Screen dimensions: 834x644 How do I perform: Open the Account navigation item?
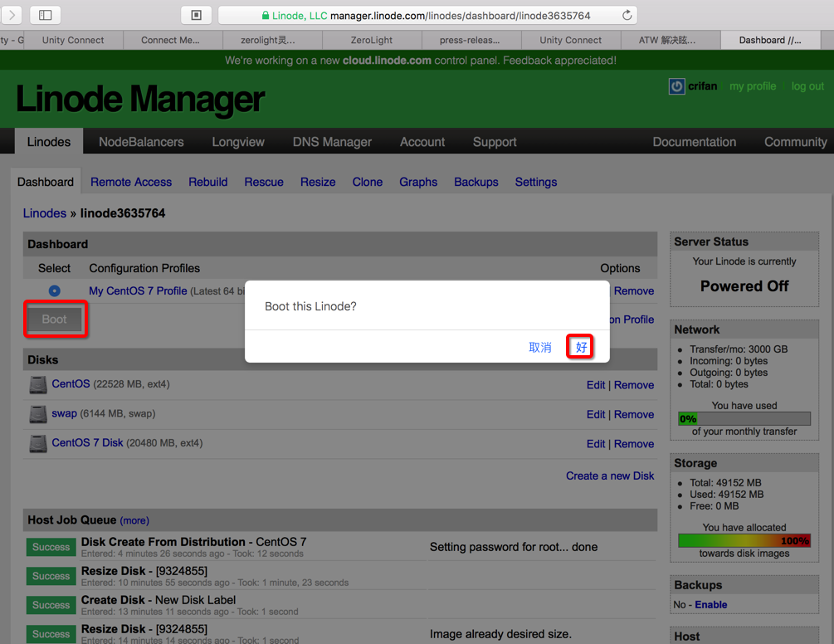coord(422,141)
